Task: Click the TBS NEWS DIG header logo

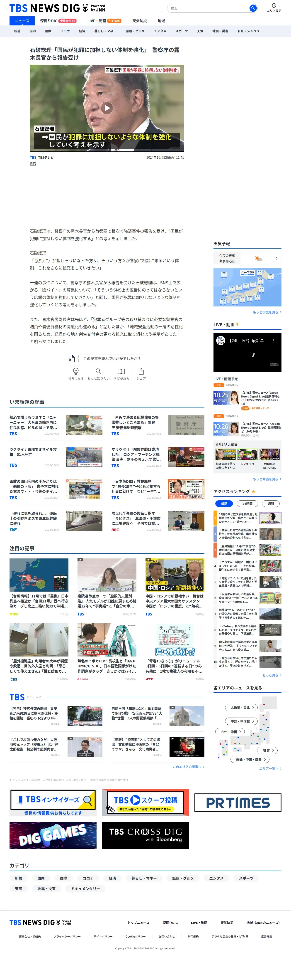Action: [x=57, y=8]
